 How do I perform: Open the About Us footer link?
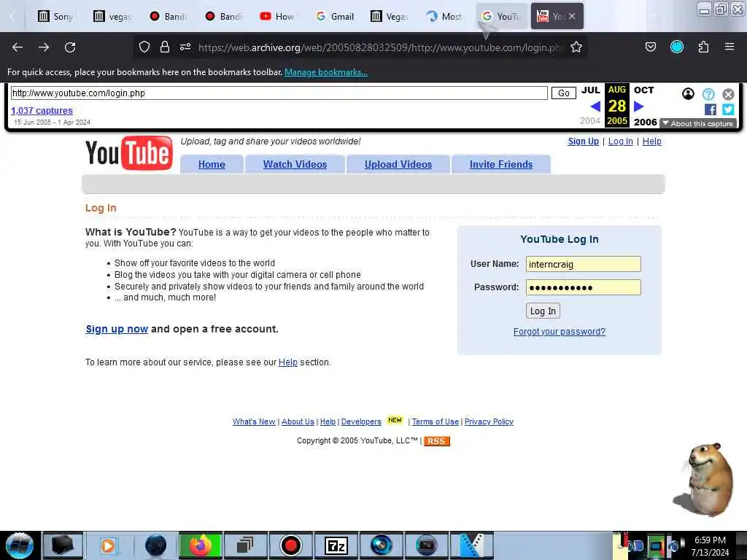tap(298, 422)
